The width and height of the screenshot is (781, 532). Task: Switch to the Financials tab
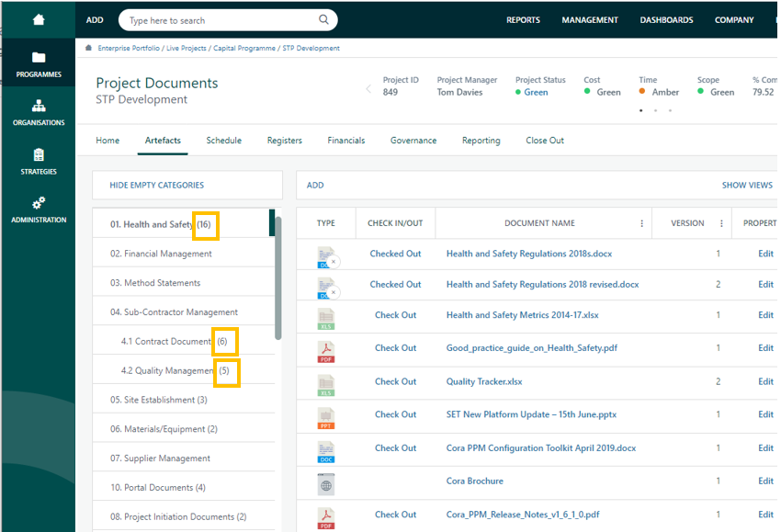[346, 141]
